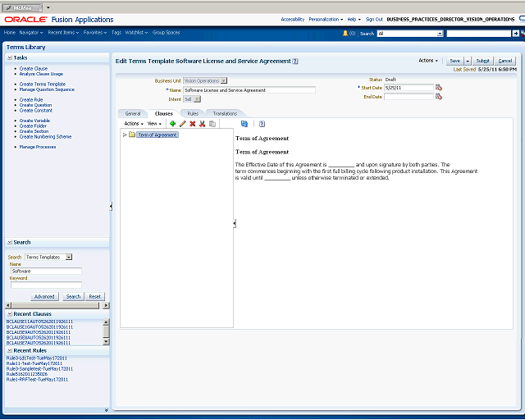Viewport: 525px width, 420px height.
Task: Click the search panel horizontal scrollbar right arrow
Action: (106, 306)
